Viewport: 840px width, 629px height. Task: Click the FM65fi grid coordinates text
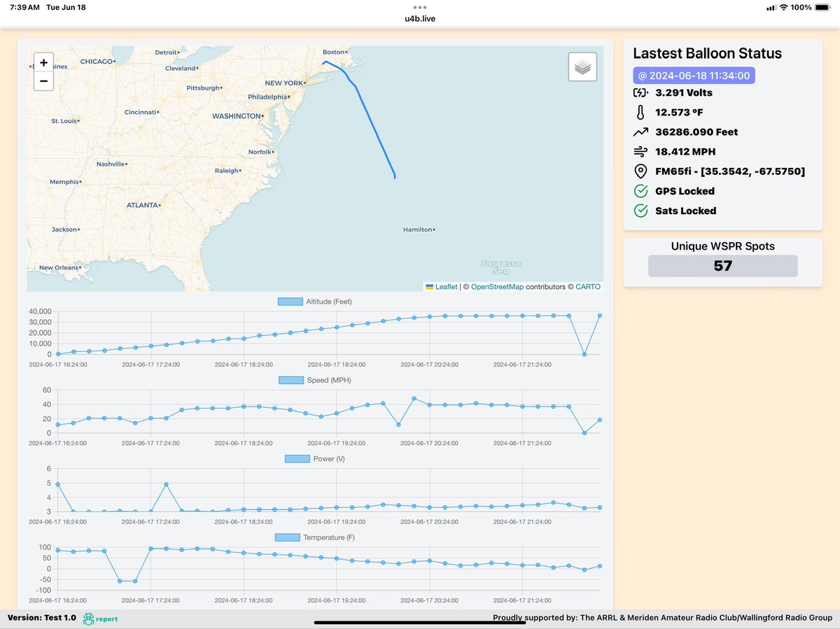pos(730,171)
